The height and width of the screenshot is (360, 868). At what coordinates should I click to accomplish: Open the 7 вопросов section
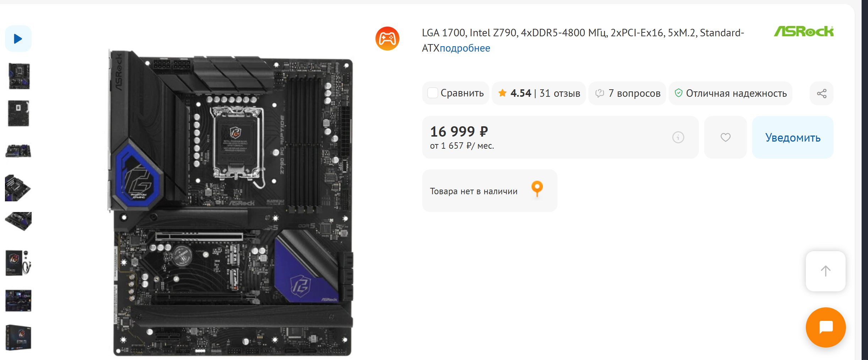click(x=627, y=94)
